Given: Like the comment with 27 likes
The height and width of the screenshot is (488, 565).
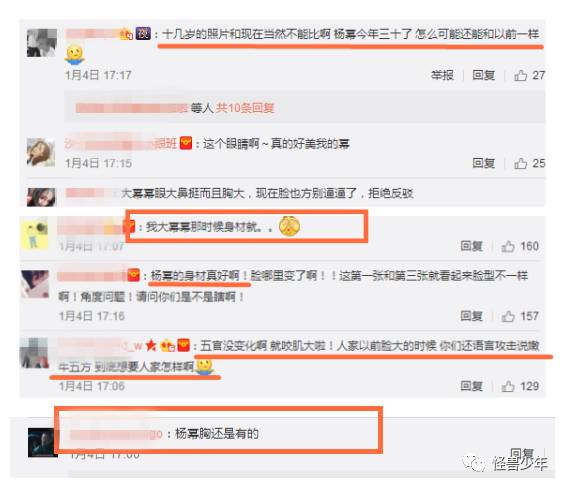Looking at the screenshot, I should [x=521, y=75].
